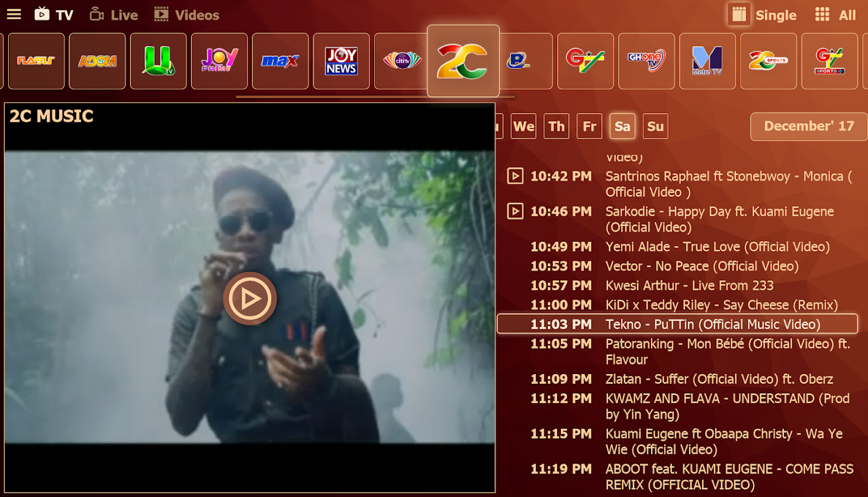Open the Videos tab
868x497 pixels.
[x=187, y=14]
